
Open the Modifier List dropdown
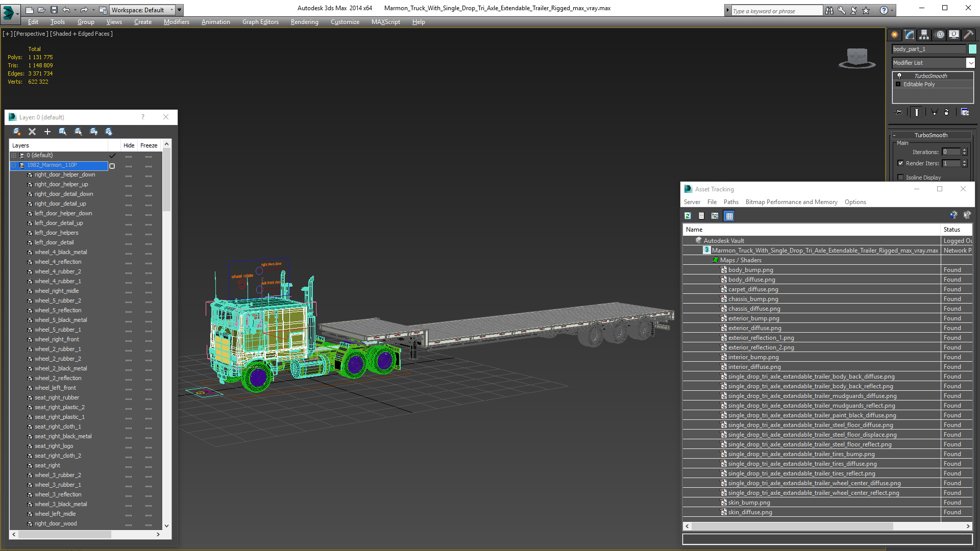pyautogui.click(x=970, y=63)
